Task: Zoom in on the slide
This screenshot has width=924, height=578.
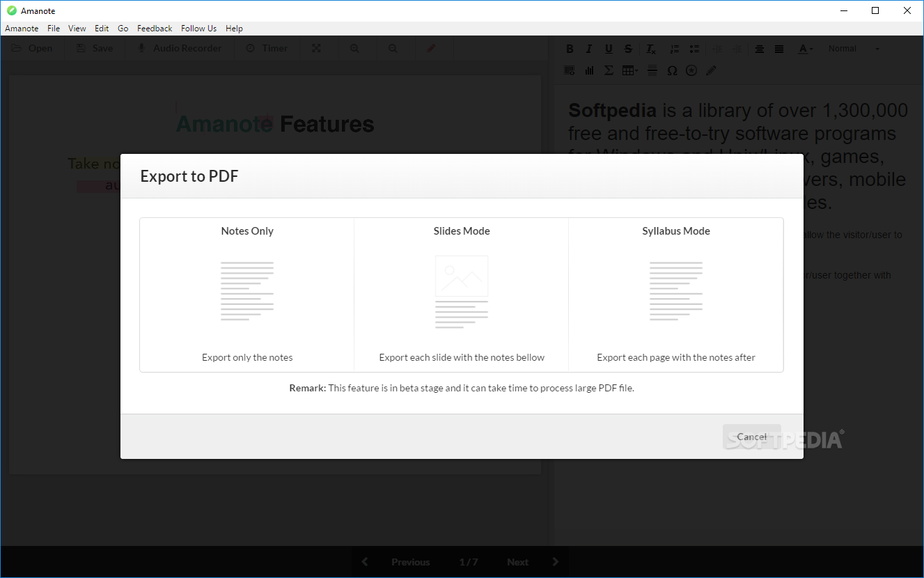Action: (355, 48)
